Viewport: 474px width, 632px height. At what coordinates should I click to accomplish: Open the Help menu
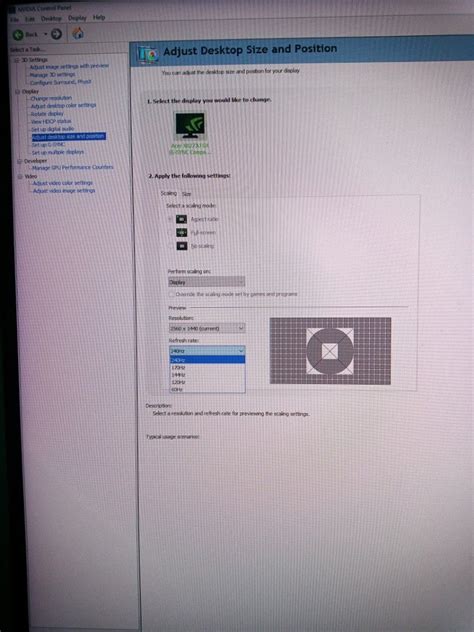(x=99, y=17)
